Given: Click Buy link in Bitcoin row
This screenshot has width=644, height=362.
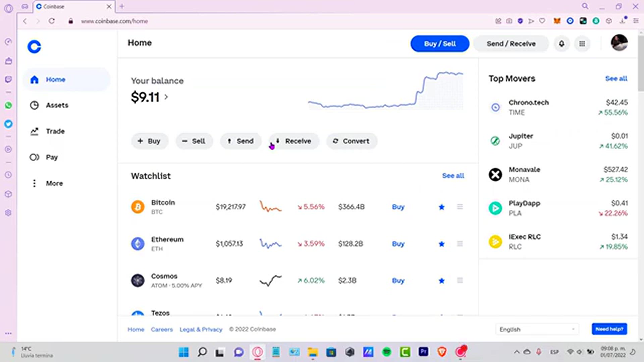Looking at the screenshot, I should point(398,207).
